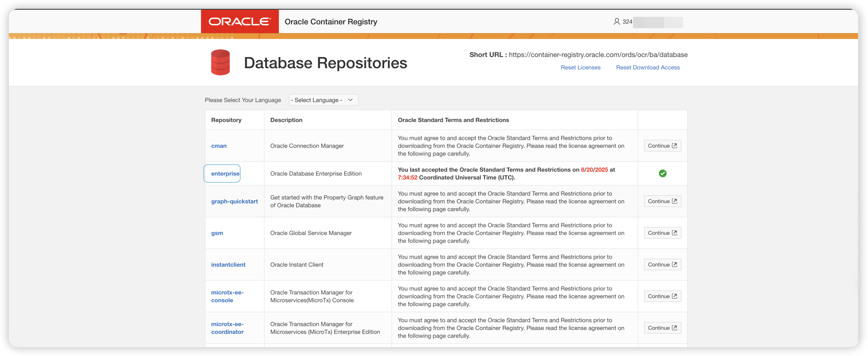868x356 pixels.
Task: Click the green accepted checkmark for enterprise
Action: tap(662, 173)
